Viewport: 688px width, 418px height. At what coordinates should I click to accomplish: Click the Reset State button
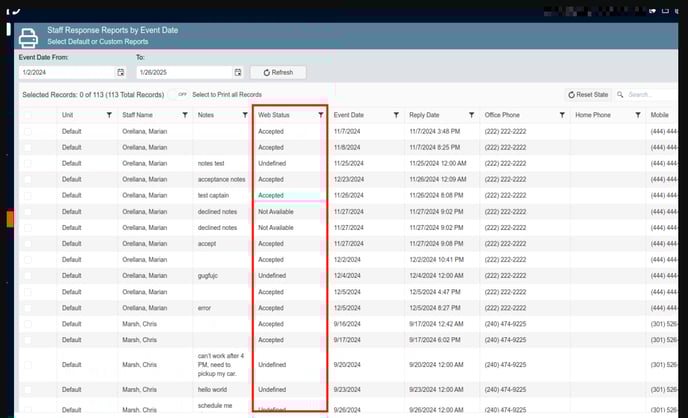tap(589, 95)
